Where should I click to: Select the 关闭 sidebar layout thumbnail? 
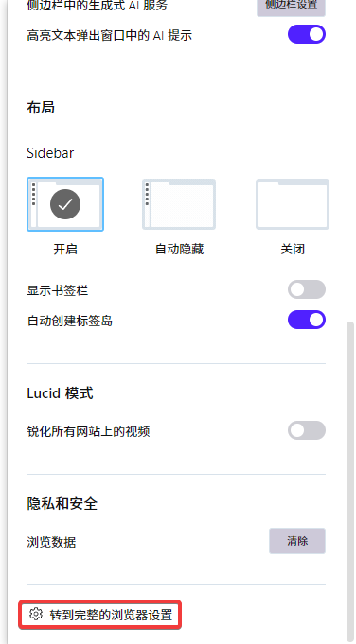293,204
